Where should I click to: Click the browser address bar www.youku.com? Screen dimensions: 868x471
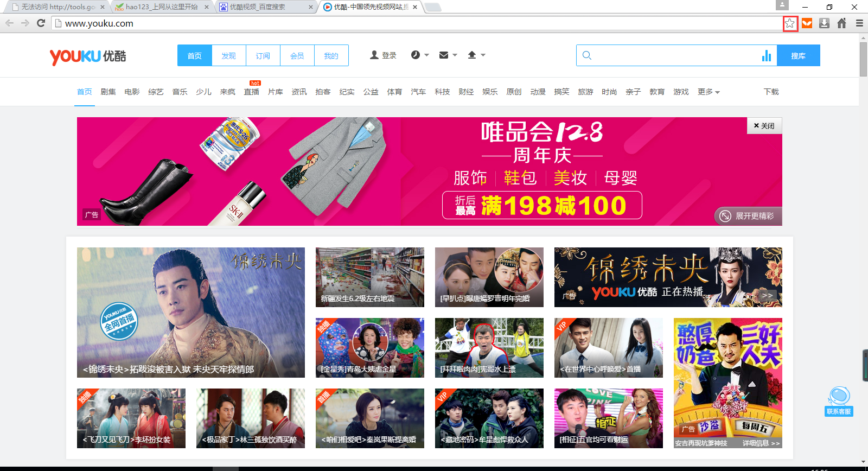pos(418,23)
